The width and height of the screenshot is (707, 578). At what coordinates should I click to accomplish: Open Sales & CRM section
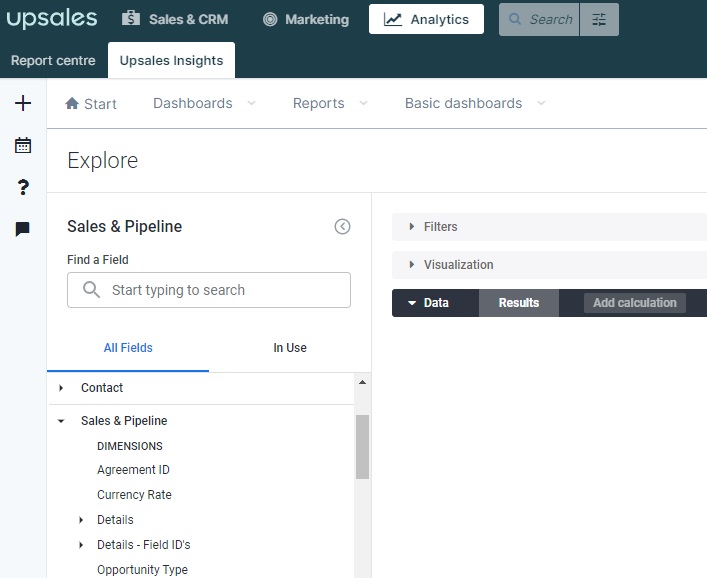175,19
